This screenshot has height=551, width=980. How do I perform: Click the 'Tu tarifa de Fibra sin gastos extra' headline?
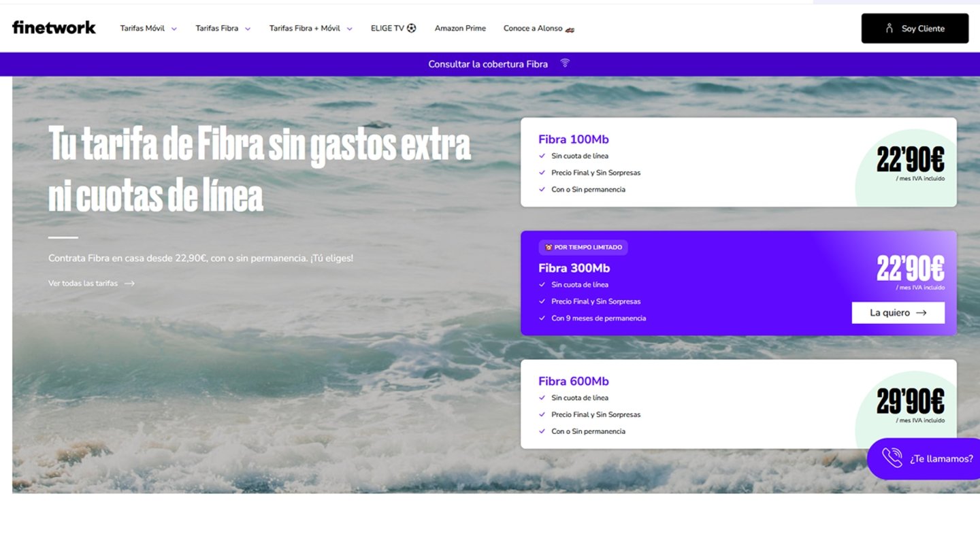tap(259, 146)
